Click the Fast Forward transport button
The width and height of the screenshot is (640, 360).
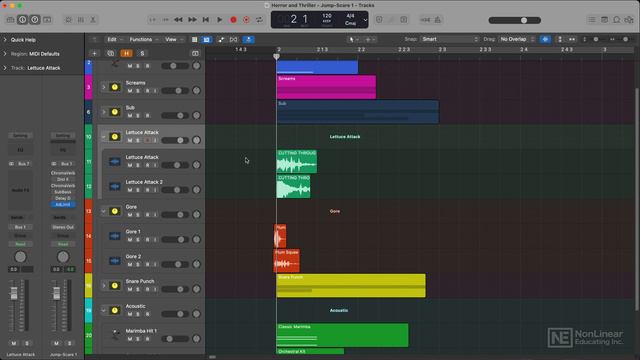(x=192, y=20)
